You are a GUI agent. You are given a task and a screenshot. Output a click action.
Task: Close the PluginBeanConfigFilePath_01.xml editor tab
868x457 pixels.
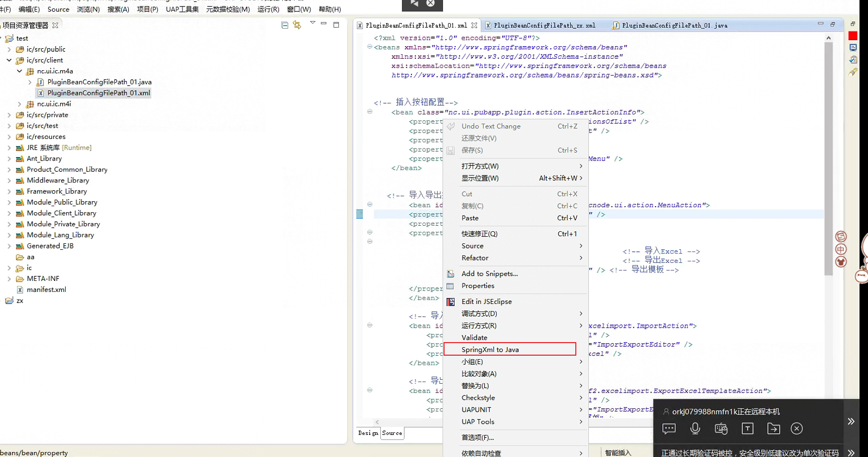(474, 25)
